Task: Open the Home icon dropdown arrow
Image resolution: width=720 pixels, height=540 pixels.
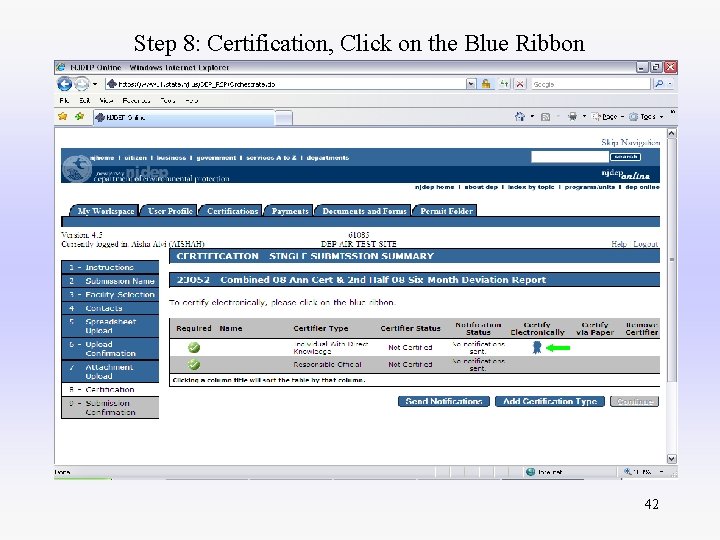Action: point(532,117)
